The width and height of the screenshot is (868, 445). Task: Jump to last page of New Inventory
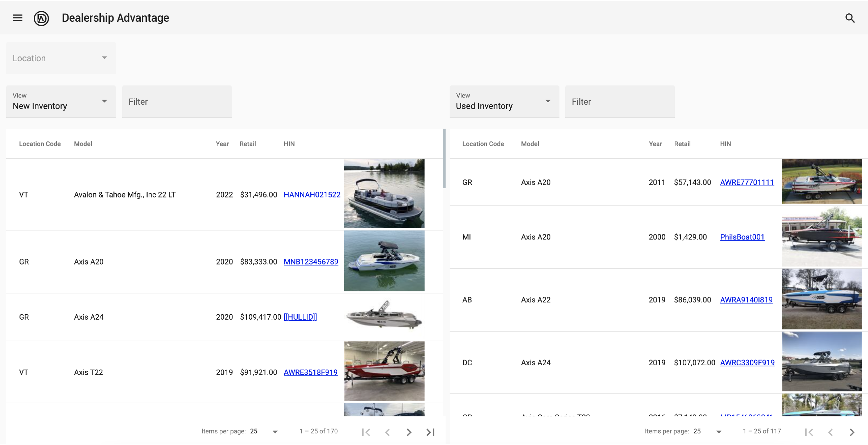(x=430, y=432)
